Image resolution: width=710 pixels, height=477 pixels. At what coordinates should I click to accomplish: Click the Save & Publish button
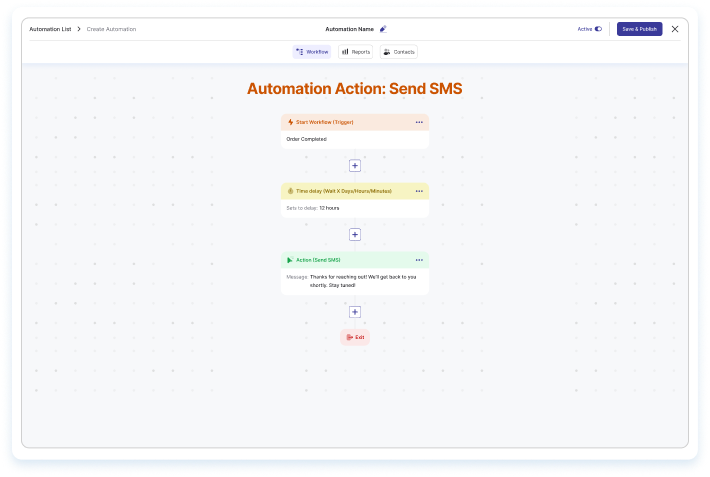click(x=639, y=29)
